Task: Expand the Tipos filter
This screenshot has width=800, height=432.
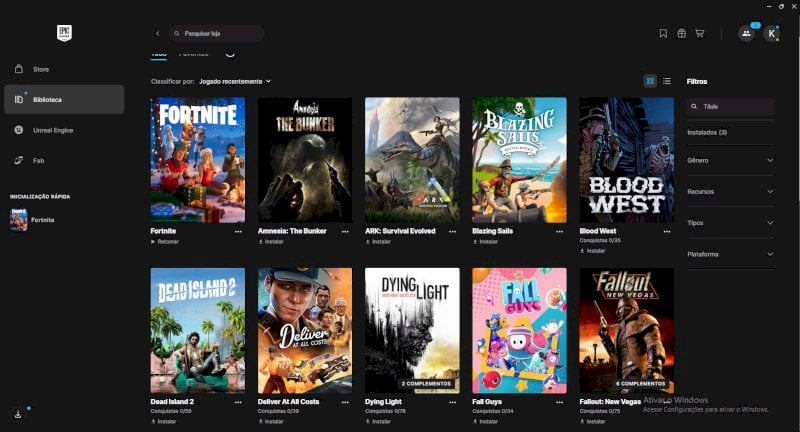Action: 731,223
